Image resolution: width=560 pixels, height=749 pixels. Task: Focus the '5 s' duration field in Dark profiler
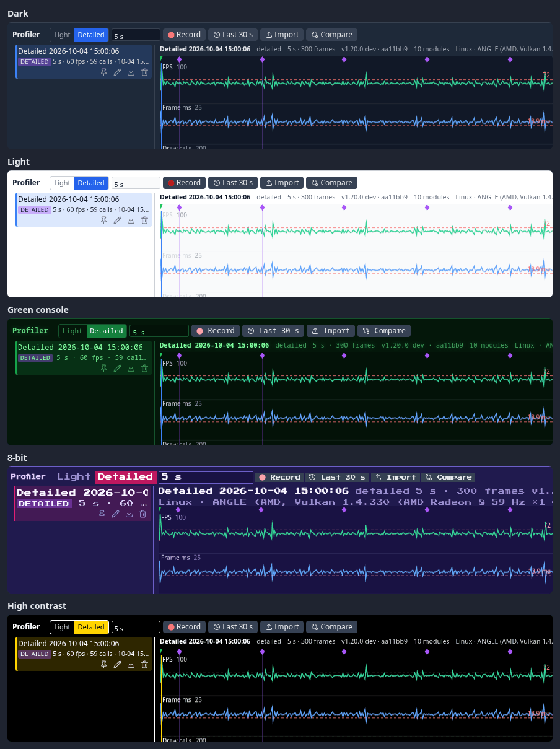(x=136, y=35)
